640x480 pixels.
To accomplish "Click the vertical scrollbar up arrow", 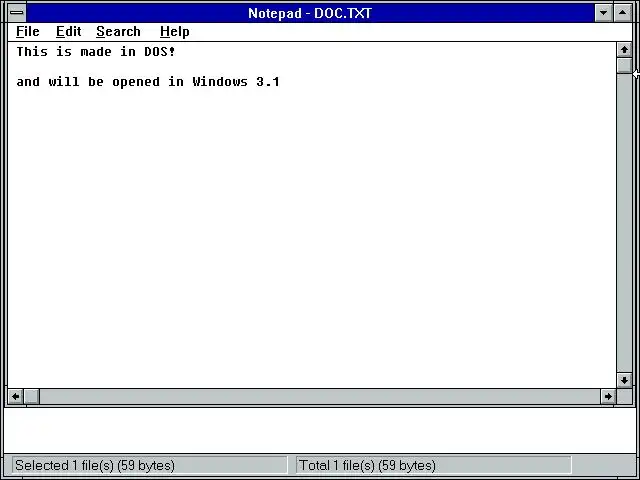I will pos(624,50).
